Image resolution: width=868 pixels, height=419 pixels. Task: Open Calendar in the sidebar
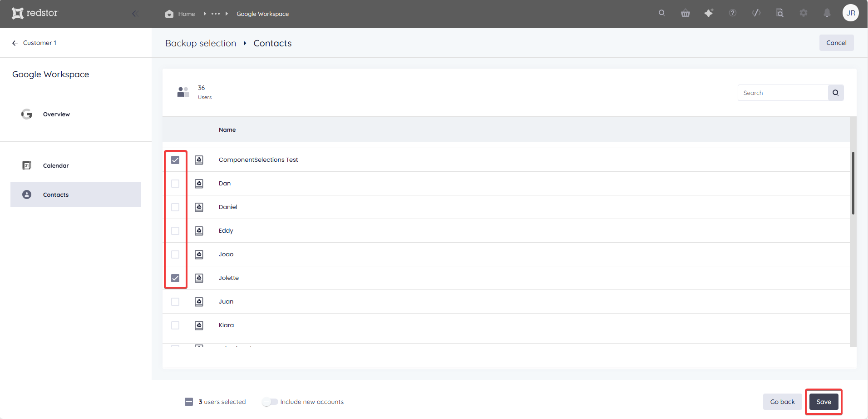coord(56,166)
